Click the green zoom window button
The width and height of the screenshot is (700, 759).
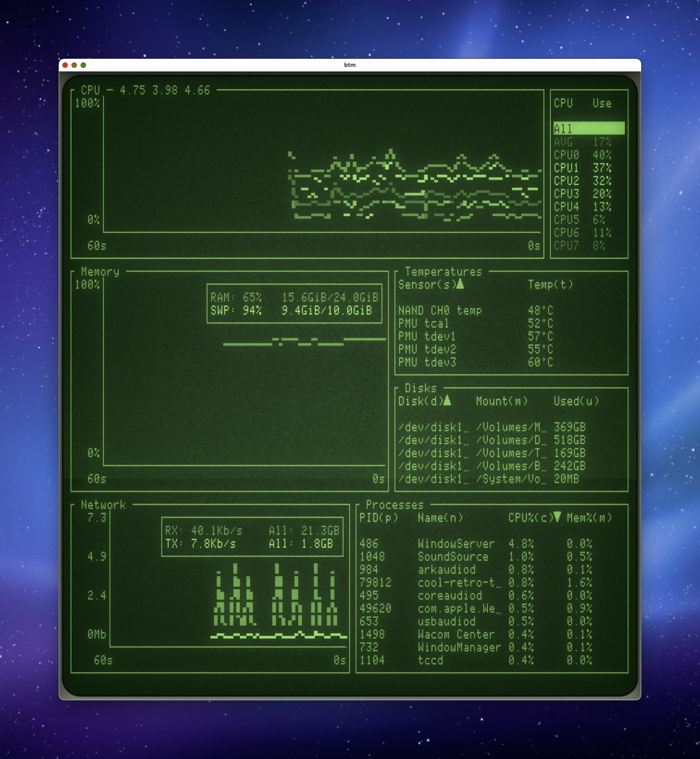pos(83,65)
